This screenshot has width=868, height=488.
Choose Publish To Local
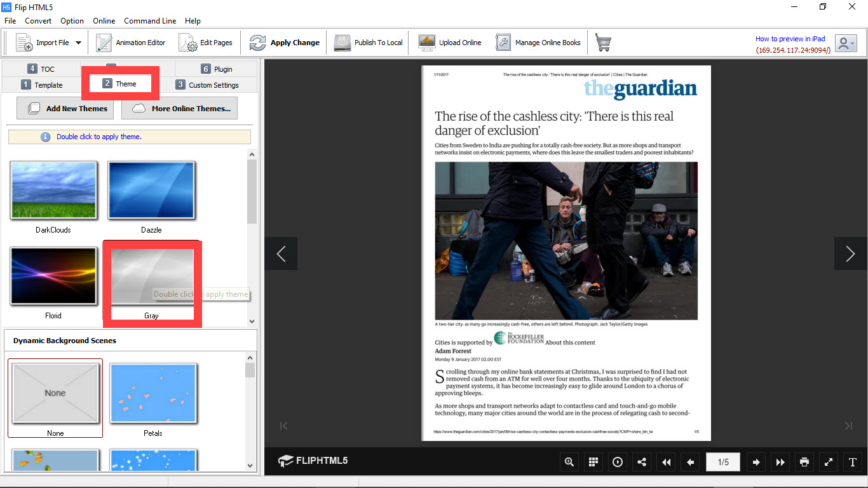(369, 43)
